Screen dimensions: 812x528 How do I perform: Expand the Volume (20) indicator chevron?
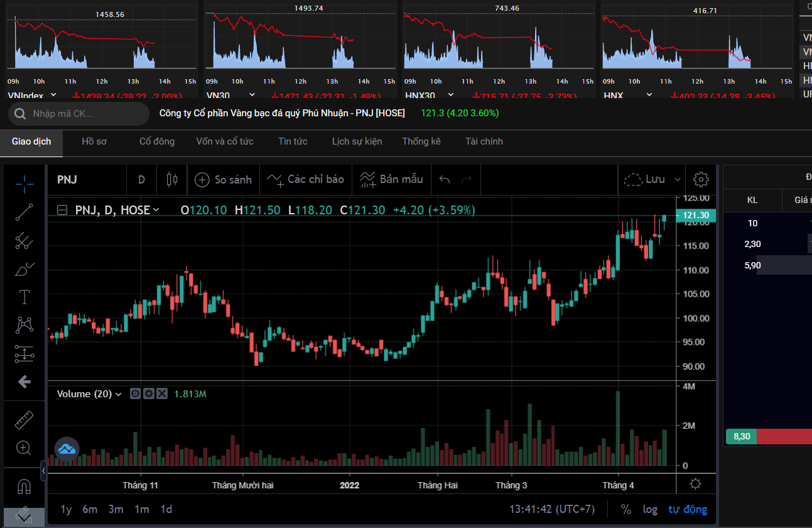point(118,394)
